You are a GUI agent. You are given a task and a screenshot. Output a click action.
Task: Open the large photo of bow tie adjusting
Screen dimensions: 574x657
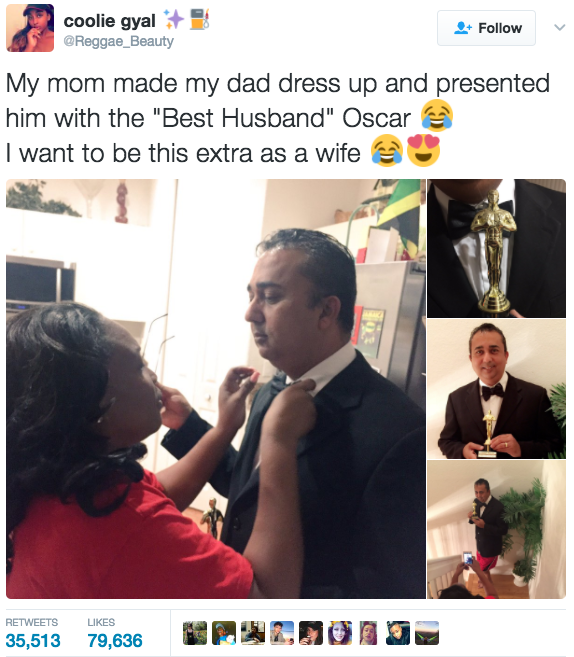(x=216, y=389)
